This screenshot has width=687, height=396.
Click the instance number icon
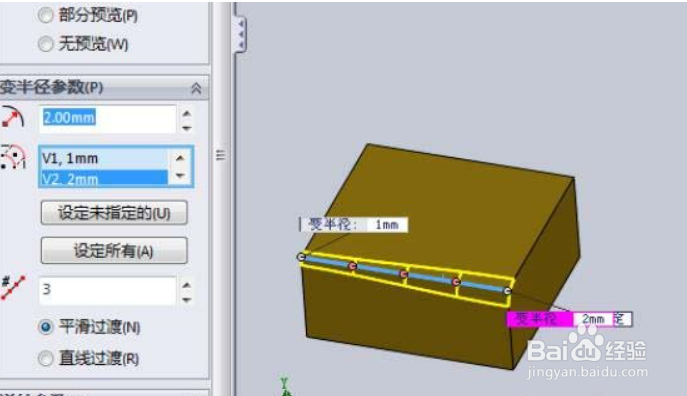[x=13, y=288]
